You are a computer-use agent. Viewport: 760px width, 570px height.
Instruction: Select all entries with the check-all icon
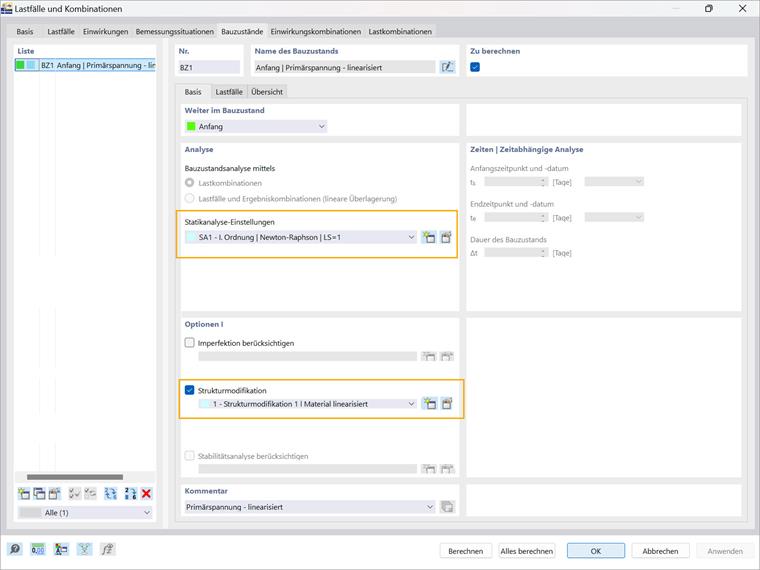point(75,493)
